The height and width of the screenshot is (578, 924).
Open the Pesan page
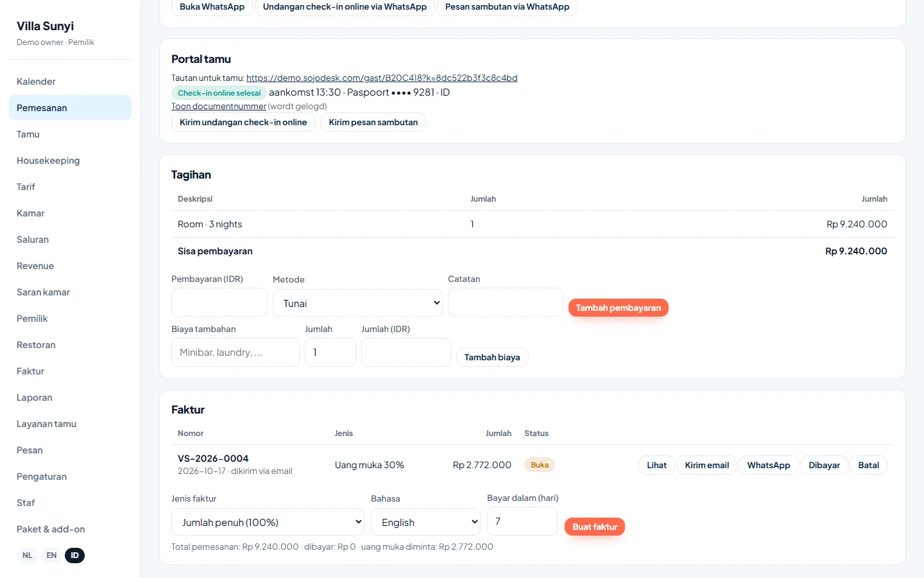click(x=70, y=450)
